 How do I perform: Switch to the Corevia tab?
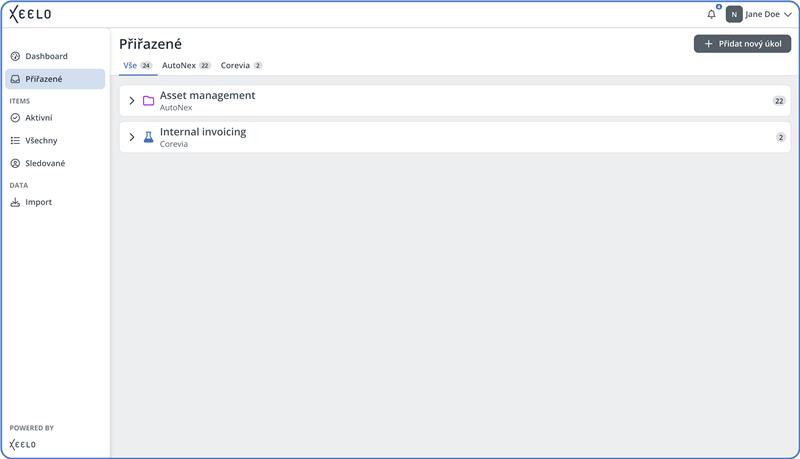(x=241, y=65)
